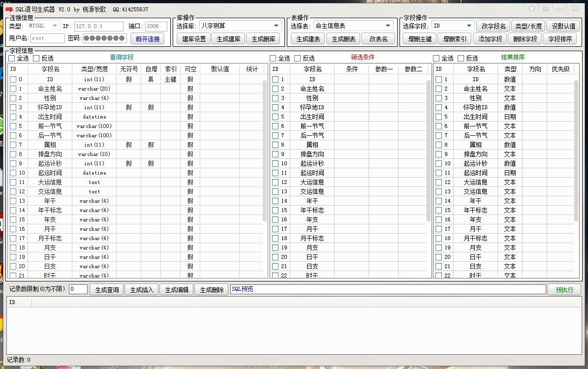Click the 设默认值 button
This screenshot has height=369, width=588.
click(563, 26)
